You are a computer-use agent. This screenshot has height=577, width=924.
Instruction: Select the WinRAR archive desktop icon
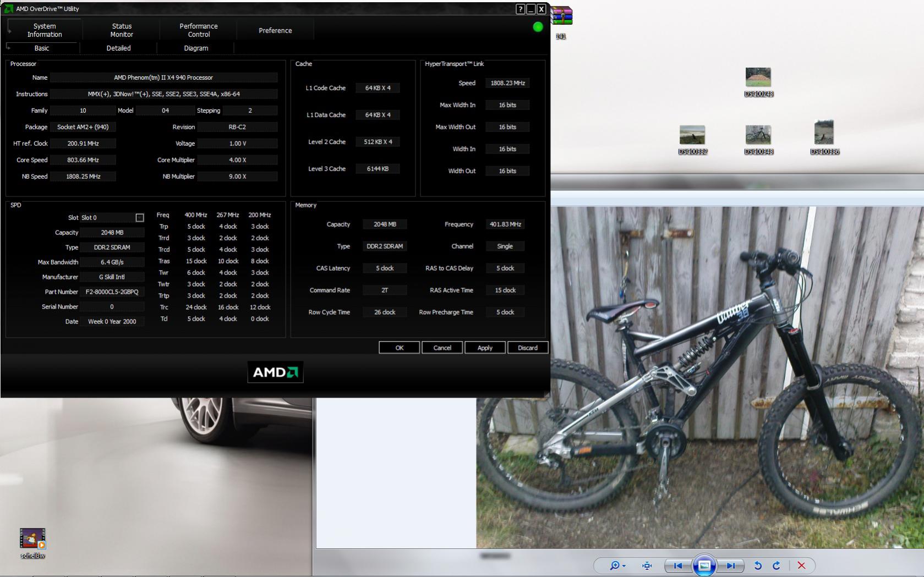pyautogui.click(x=561, y=23)
